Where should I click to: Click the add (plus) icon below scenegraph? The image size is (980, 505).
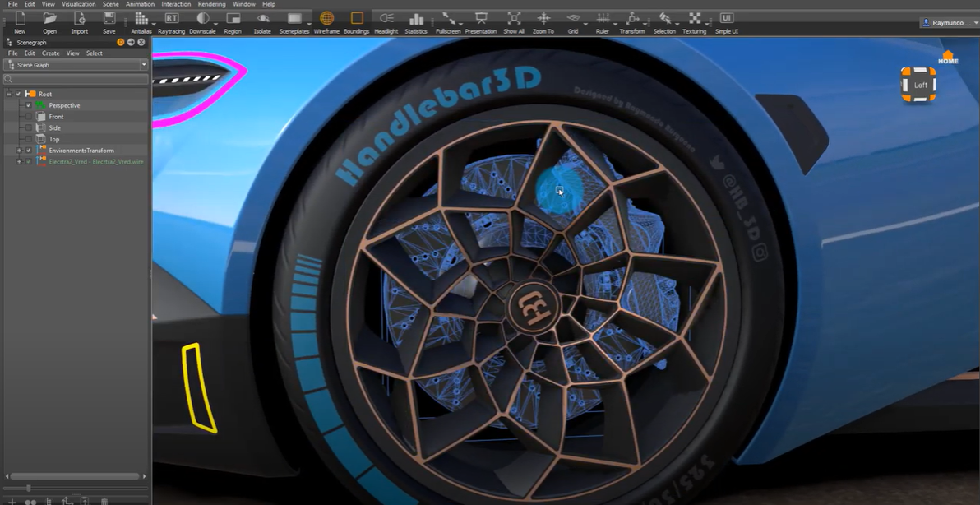click(x=12, y=501)
